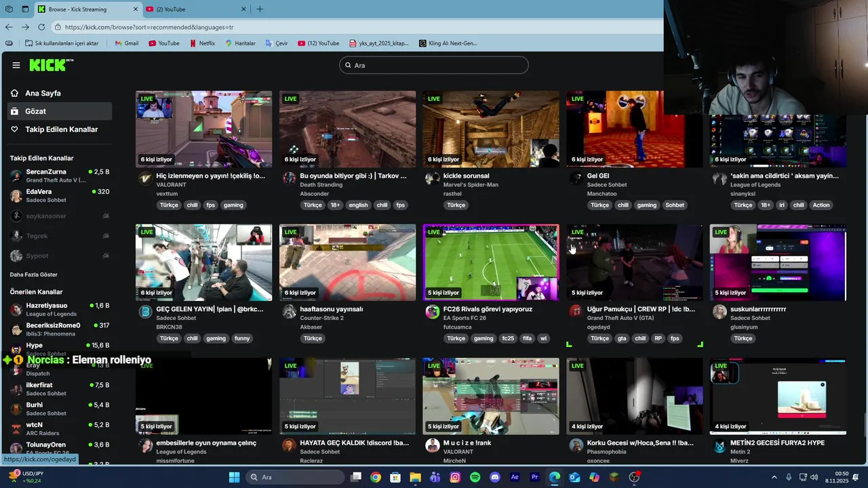Open futcuamca's channel avatar
Screen dimensions: 868x488
coord(432,312)
